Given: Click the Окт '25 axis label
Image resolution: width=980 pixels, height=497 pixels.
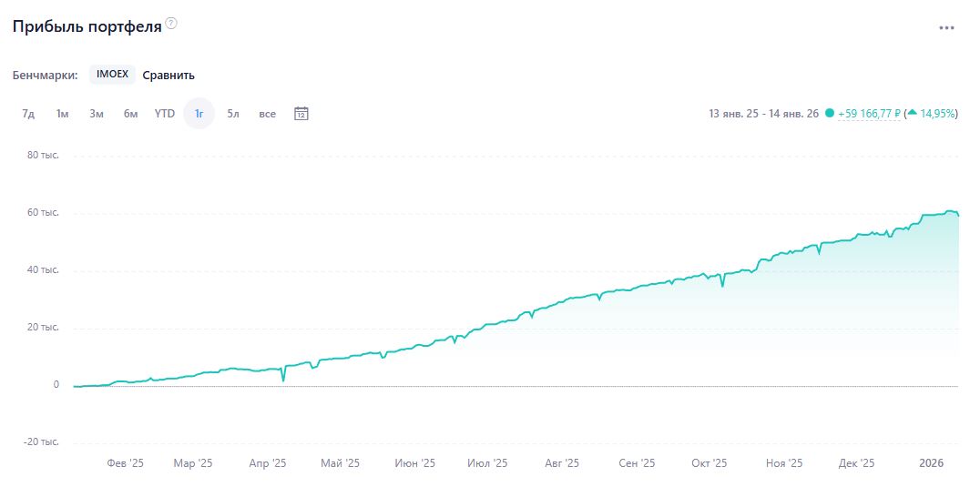Looking at the screenshot, I should pyautogui.click(x=708, y=463).
